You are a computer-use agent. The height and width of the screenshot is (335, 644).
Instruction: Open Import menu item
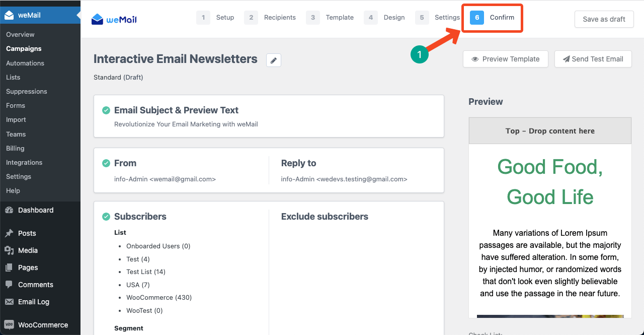click(x=16, y=120)
